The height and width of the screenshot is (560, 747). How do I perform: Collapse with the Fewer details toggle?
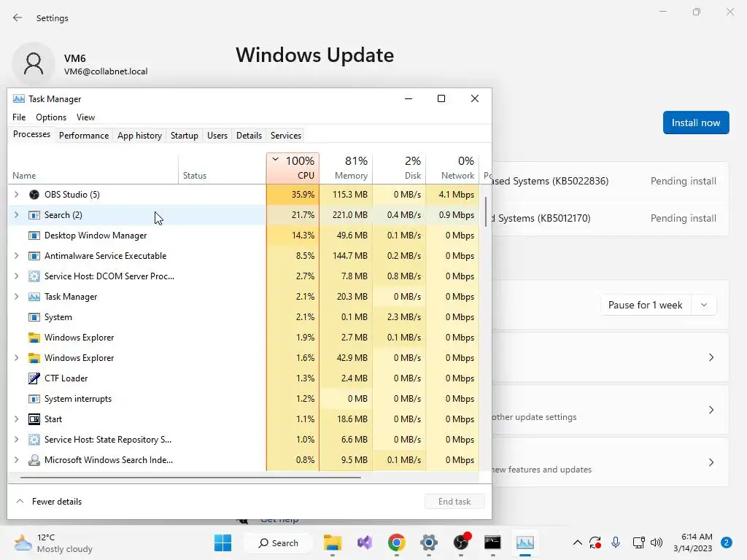49,502
